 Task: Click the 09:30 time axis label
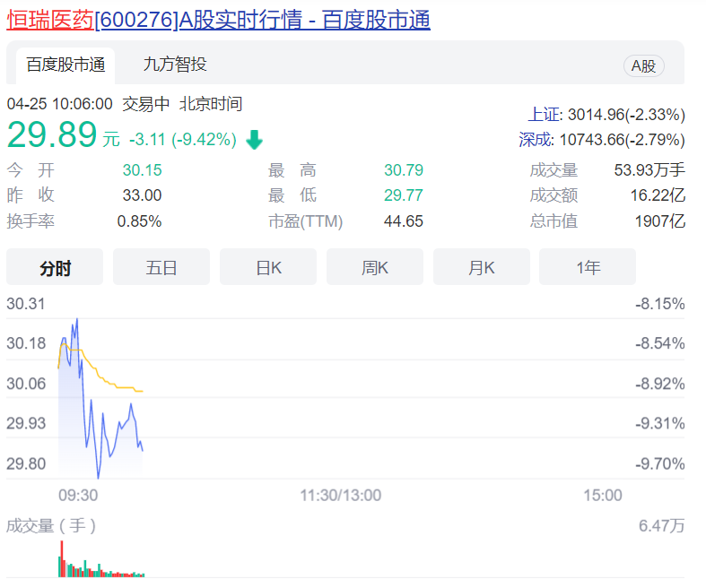(x=78, y=495)
